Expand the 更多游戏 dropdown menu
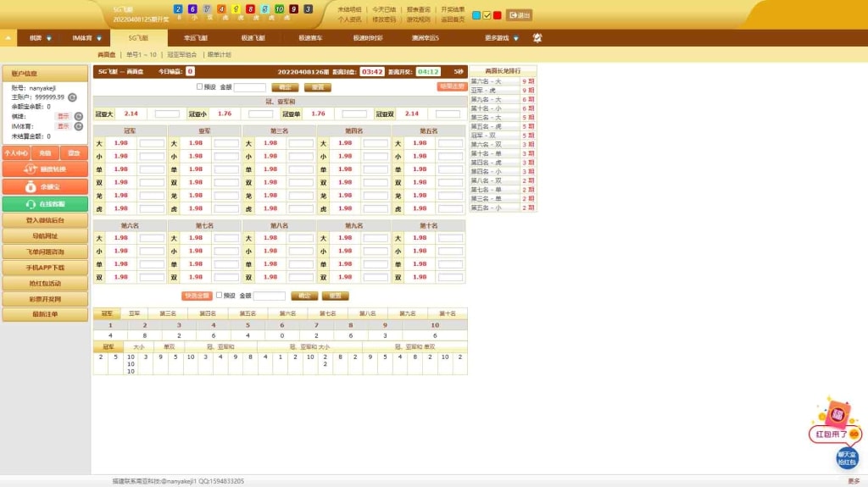This screenshot has width=868, height=487. point(502,37)
